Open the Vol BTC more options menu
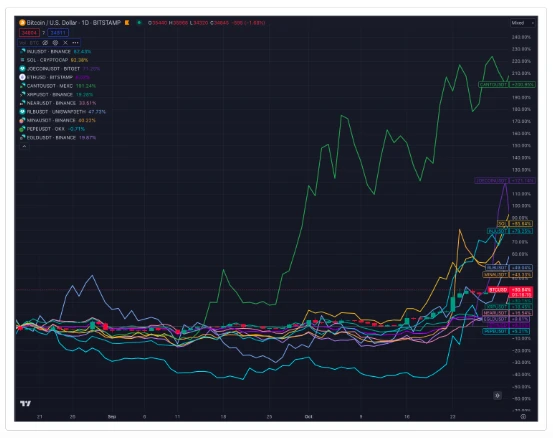The height and width of the screenshot is (438, 553). point(75,43)
